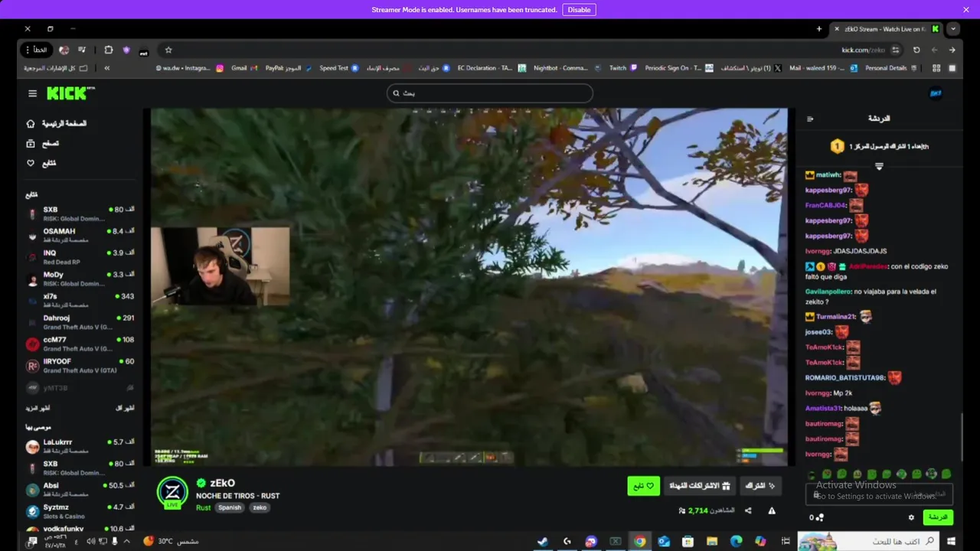The image size is (980, 551).
Task: Click the kick.com/zeko address bar
Action: [863, 50]
